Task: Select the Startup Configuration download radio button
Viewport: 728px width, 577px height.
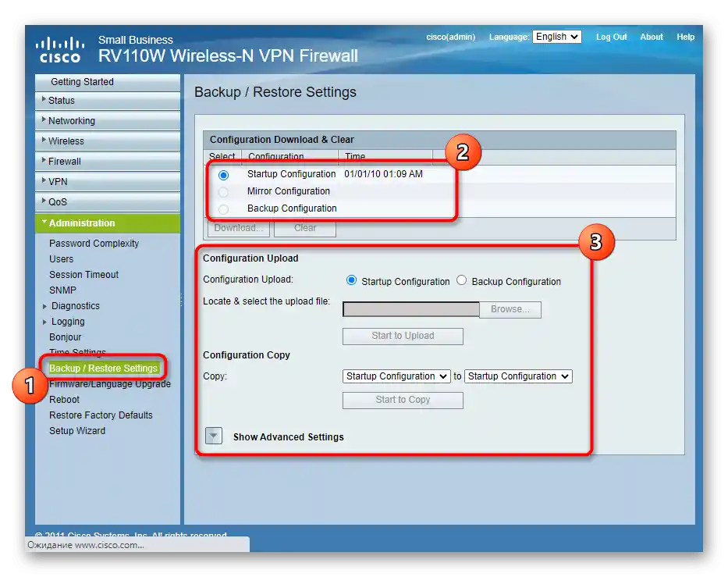Action: point(224,175)
